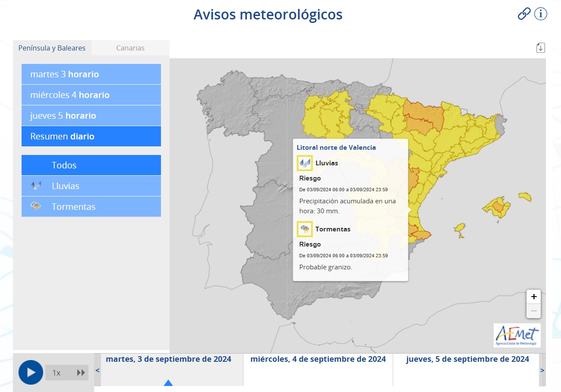Open the 1x playback speed selector
The height and width of the screenshot is (392, 561).
[57, 372]
